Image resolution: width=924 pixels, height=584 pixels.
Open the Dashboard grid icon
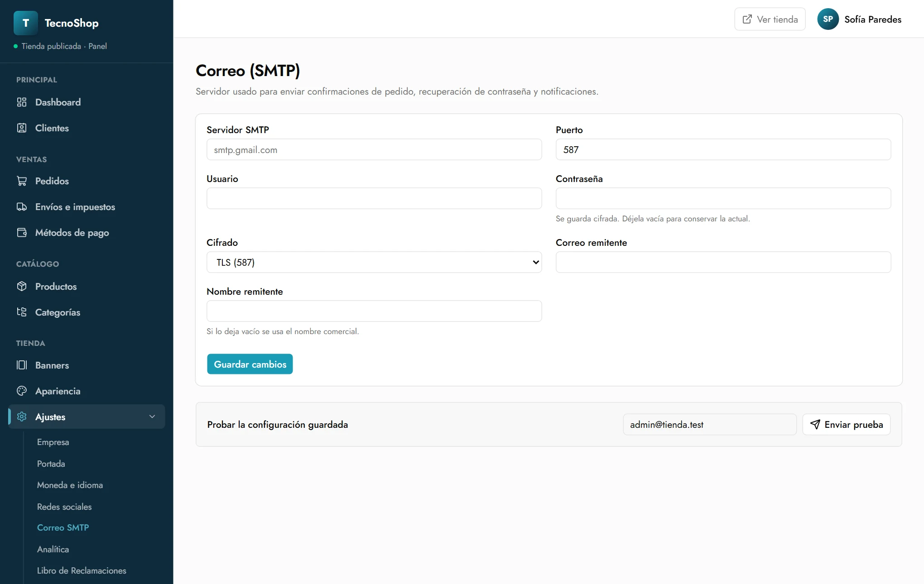click(22, 102)
